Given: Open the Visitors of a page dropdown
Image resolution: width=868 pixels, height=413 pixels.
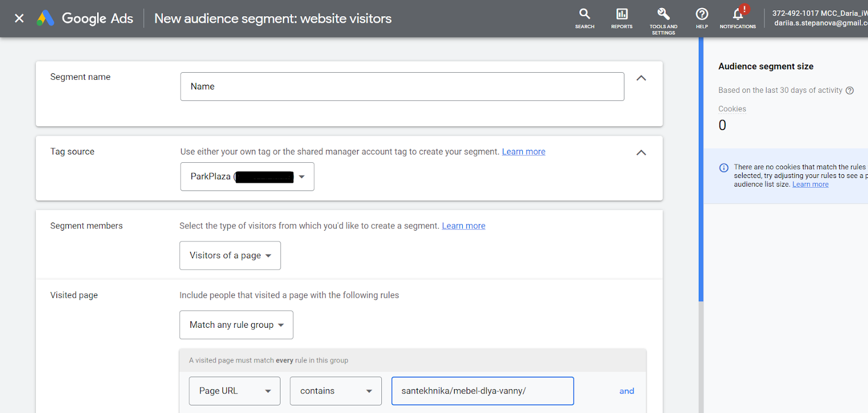Looking at the screenshot, I should (x=230, y=256).
